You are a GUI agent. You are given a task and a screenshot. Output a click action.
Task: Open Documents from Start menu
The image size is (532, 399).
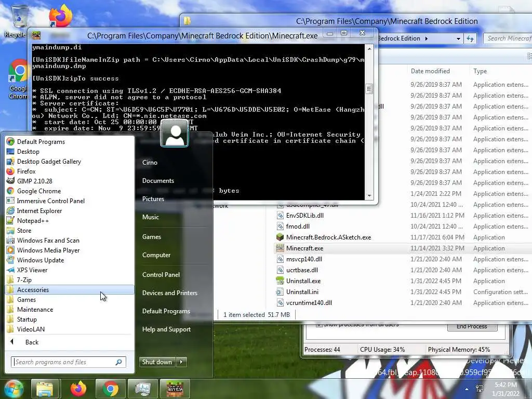pyautogui.click(x=158, y=181)
